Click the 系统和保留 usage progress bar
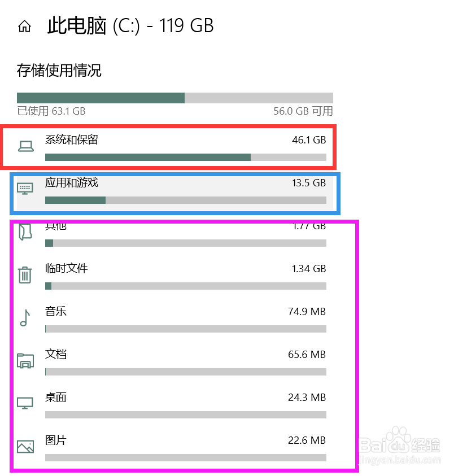This screenshot has height=476, width=467. 185,157
